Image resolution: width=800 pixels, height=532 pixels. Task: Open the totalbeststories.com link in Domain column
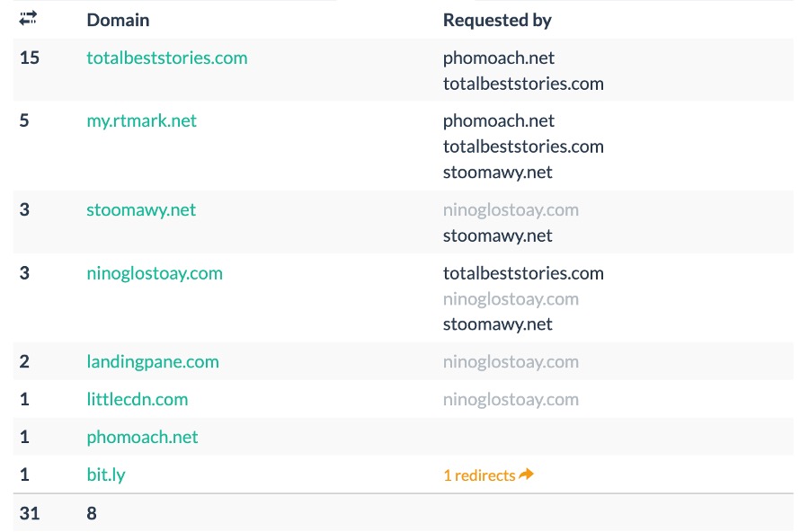[166, 58]
